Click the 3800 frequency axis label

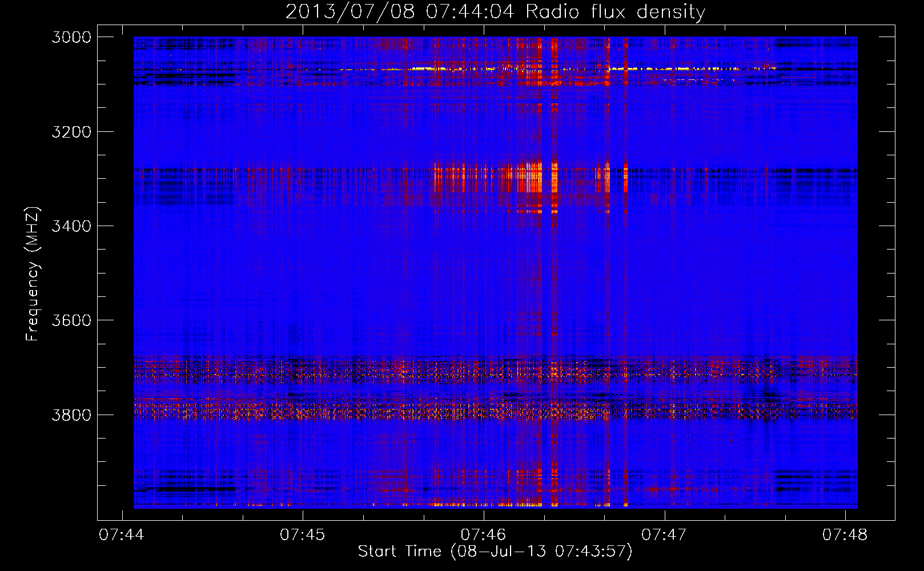click(x=71, y=415)
